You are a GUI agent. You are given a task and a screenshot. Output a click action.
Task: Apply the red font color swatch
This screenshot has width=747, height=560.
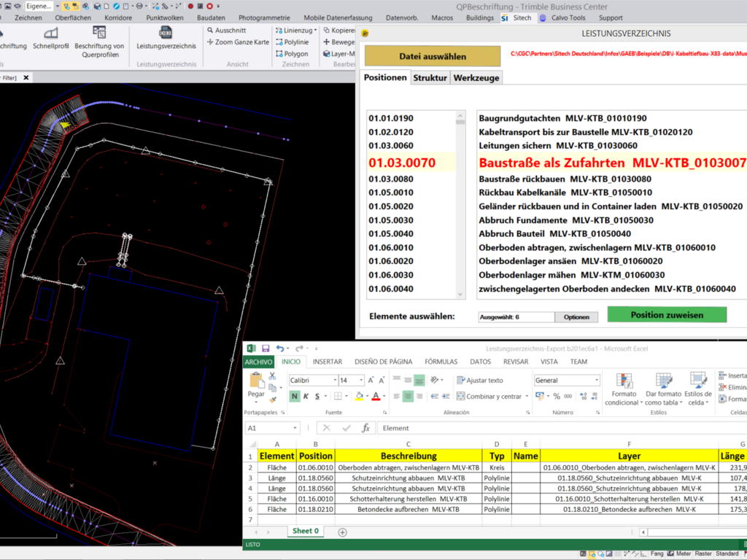[x=376, y=396]
